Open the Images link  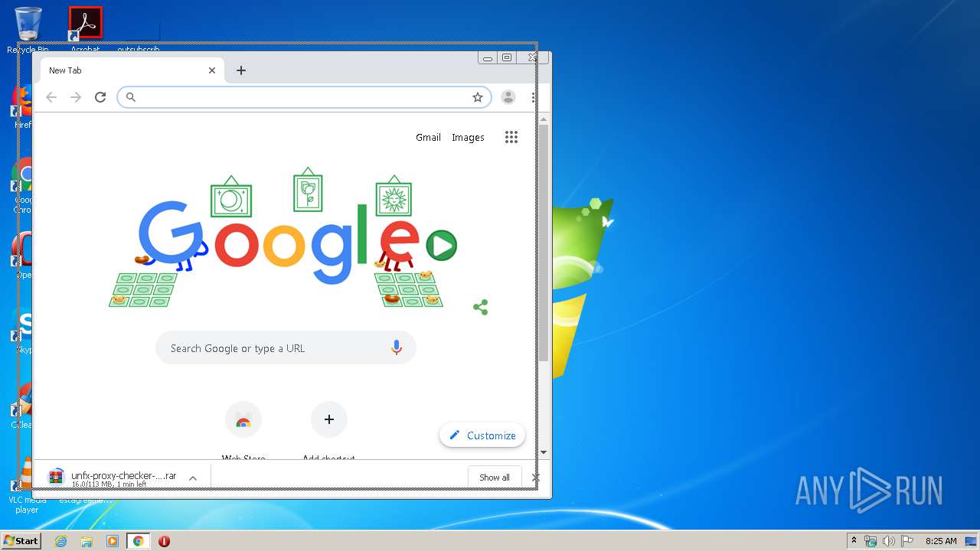(x=468, y=138)
